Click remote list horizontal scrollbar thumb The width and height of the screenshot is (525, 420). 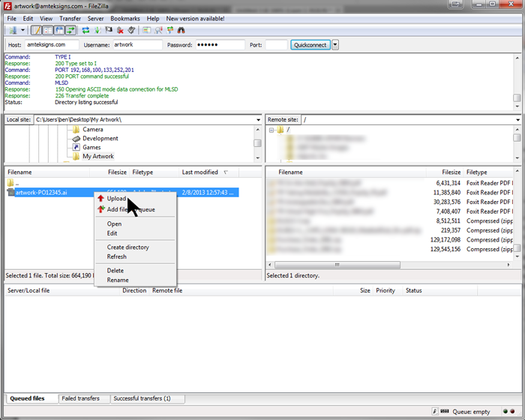[x=337, y=265]
